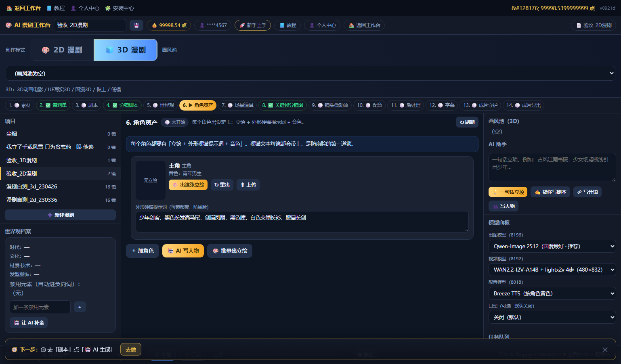Click the 无立绘 portrait placeholder thumbnail
621x364 pixels.
(151, 180)
